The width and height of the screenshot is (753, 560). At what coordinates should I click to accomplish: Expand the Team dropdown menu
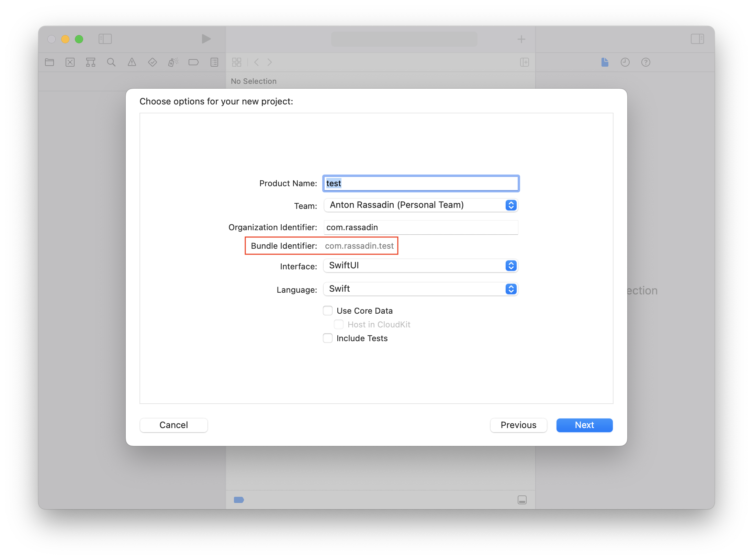coord(510,205)
